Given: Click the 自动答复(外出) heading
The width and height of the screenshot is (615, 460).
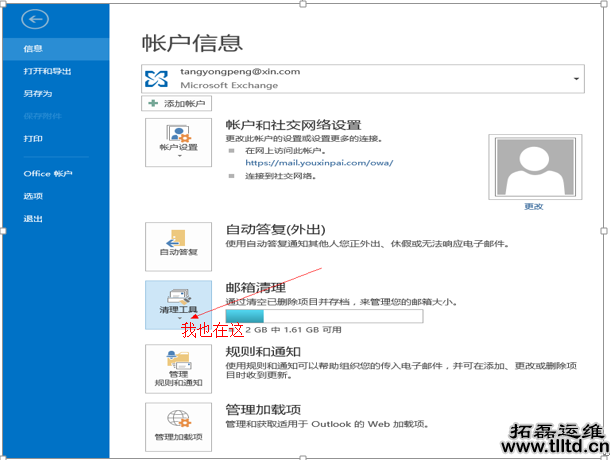Looking at the screenshot, I should pos(275,229).
